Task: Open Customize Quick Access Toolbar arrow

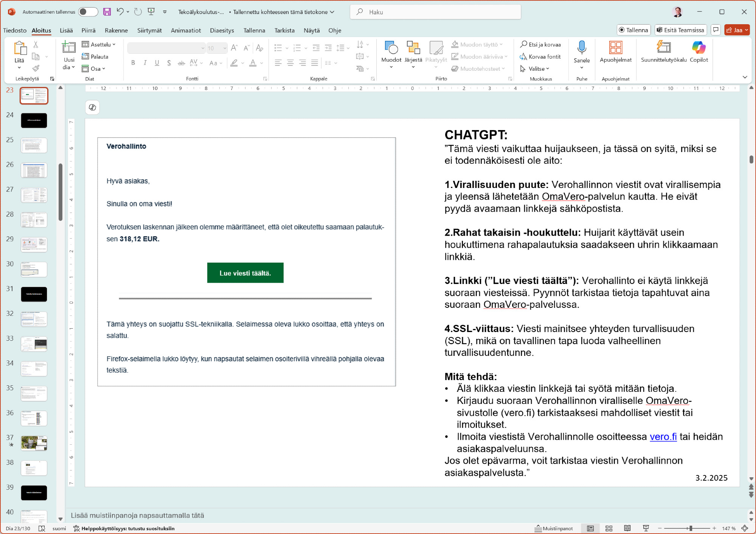Action: (x=165, y=12)
